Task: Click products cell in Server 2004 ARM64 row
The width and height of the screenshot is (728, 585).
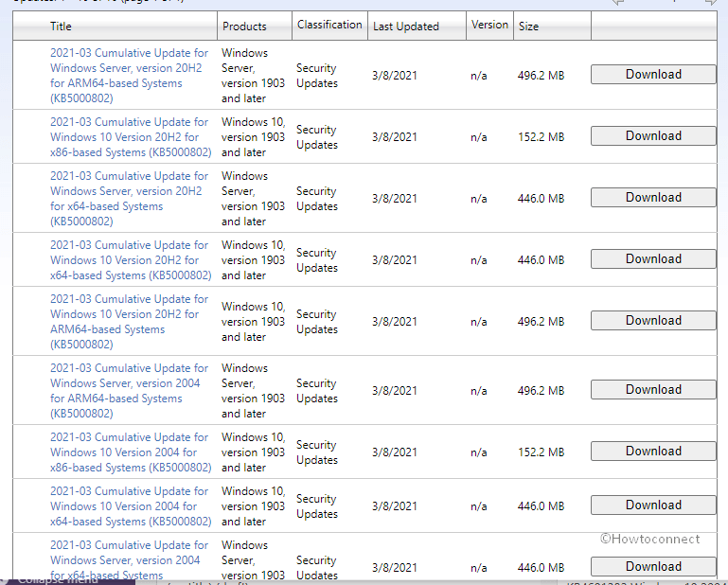Action: click(x=253, y=390)
